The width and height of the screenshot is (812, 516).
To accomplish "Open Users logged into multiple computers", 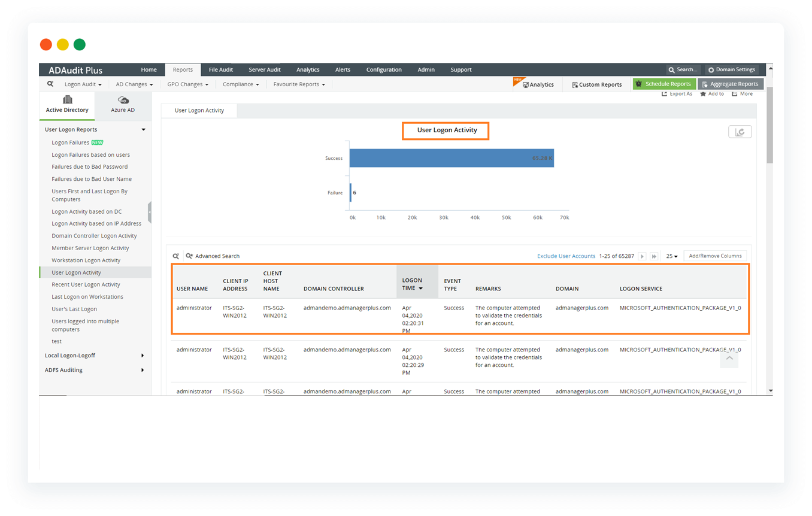I will click(85, 326).
